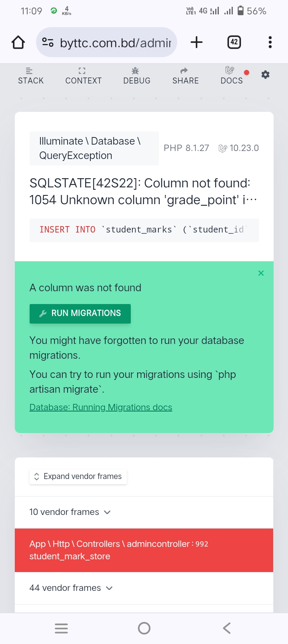Select the admincontroller student_mark_store frame

tap(144, 550)
